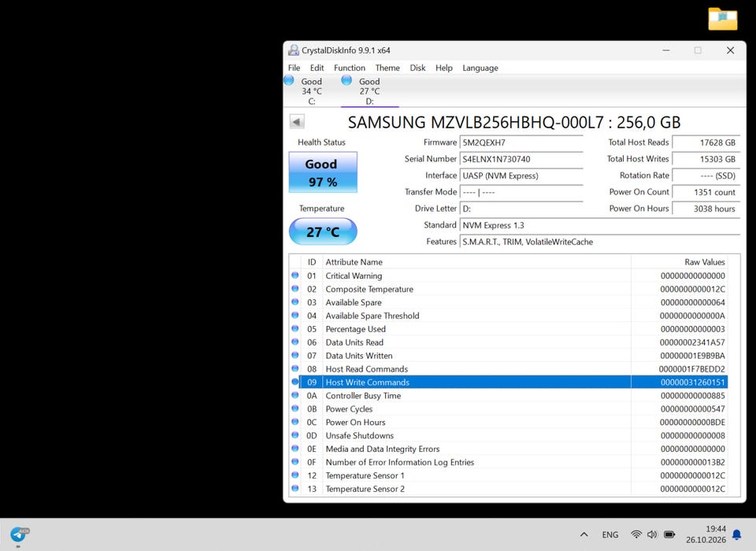Select the D: drive status orb
Image resolution: width=756 pixels, height=551 pixels.
click(346, 80)
